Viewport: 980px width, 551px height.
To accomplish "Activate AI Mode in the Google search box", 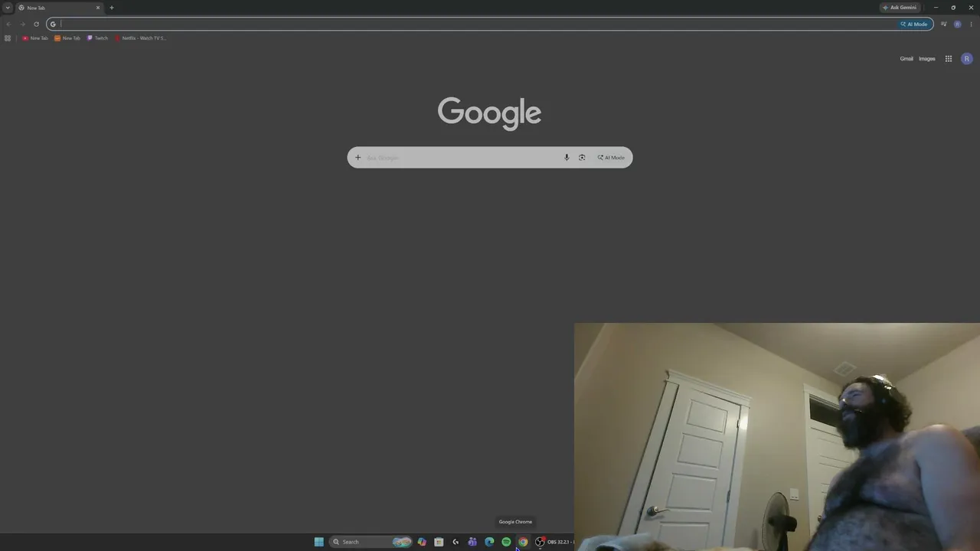I will (x=611, y=158).
